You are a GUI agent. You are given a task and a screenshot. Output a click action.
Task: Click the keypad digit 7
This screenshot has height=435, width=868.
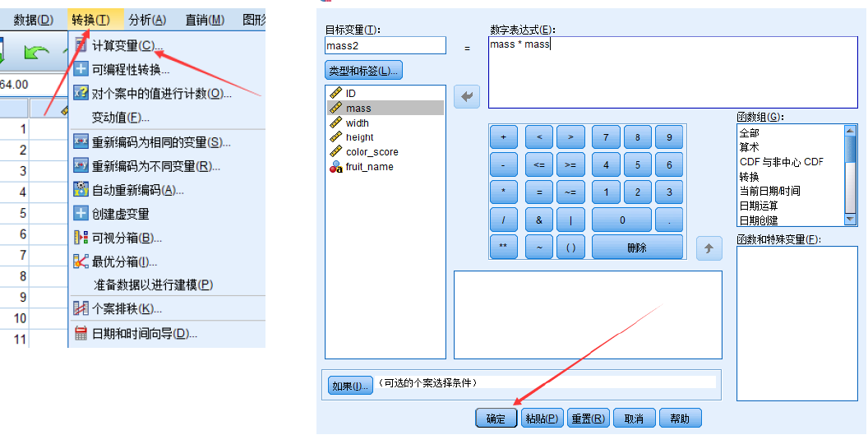(x=606, y=137)
